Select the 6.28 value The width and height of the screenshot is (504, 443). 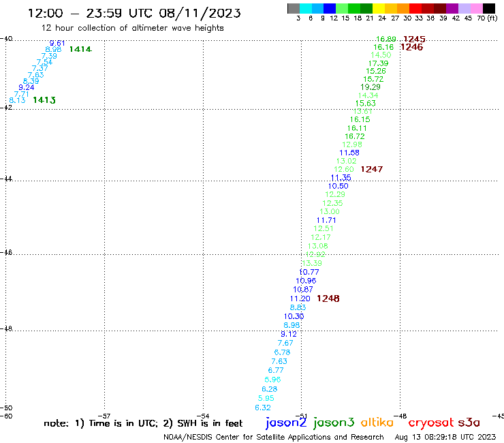269,389
